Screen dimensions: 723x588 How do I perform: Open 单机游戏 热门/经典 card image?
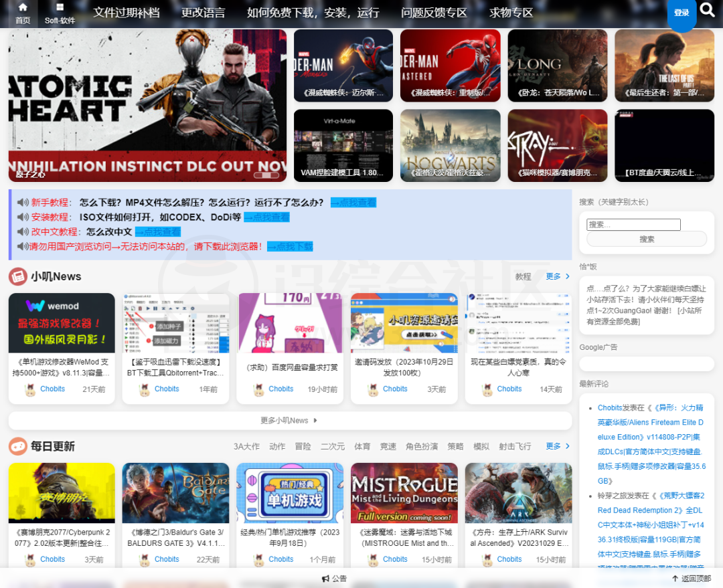290,493
